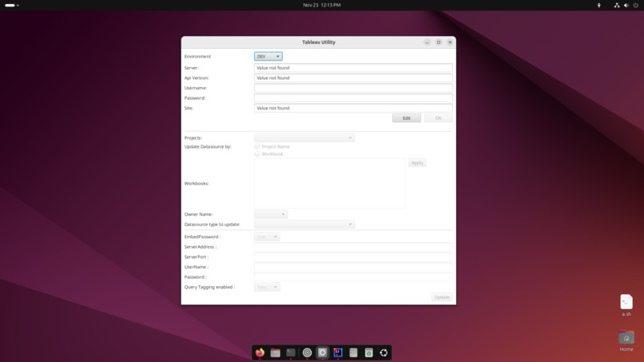Screen dimensions: 644x362
Task: Maximize the Tableau Utility window
Action: point(439,42)
